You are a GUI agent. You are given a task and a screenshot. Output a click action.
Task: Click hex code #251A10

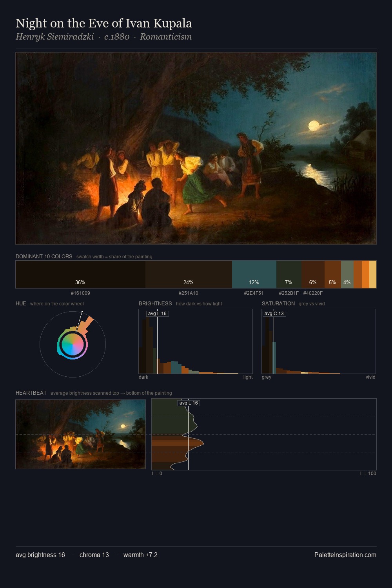[189, 293]
